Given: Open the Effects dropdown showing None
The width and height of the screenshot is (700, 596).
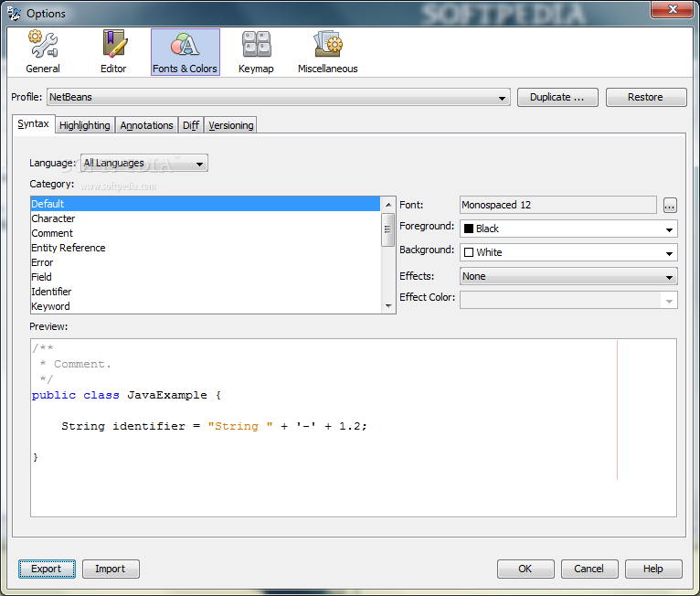Looking at the screenshot, I should 568,276.
